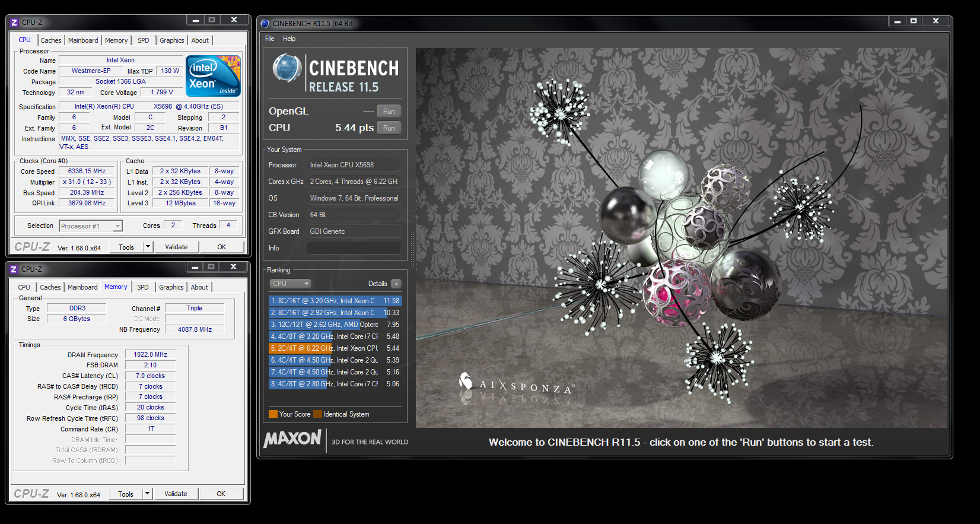This screenshot has width=980, height=524.
Task: Open the CPU ranking type dropdown in Cinebench
Action: [x=291, y=284]
